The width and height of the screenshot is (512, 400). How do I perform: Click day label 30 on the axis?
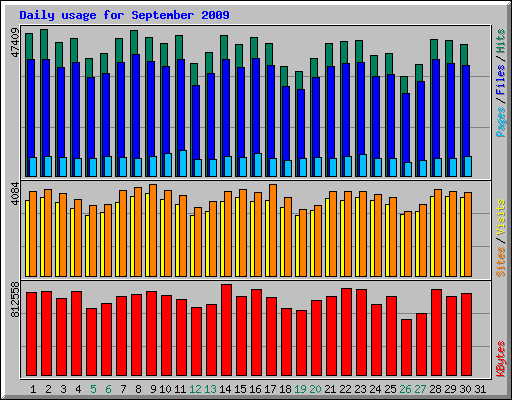(465, 389)
